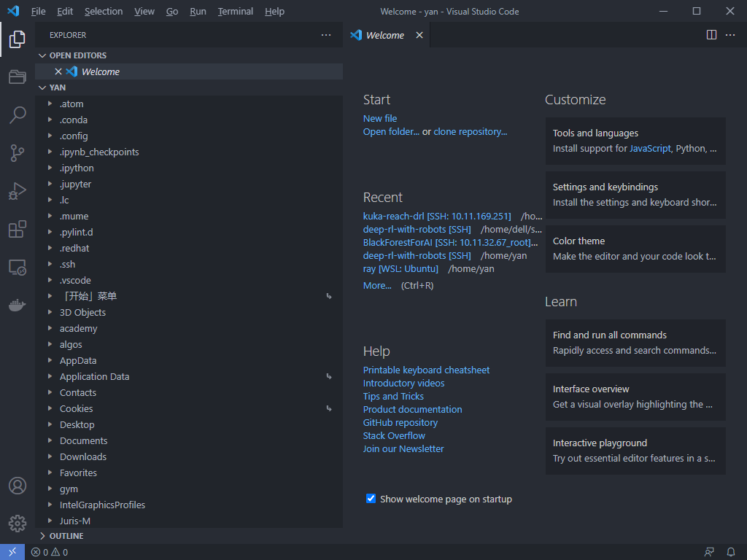747x560 pixels.
Task: Open the Terminal menu
Action: click(236, 11)
